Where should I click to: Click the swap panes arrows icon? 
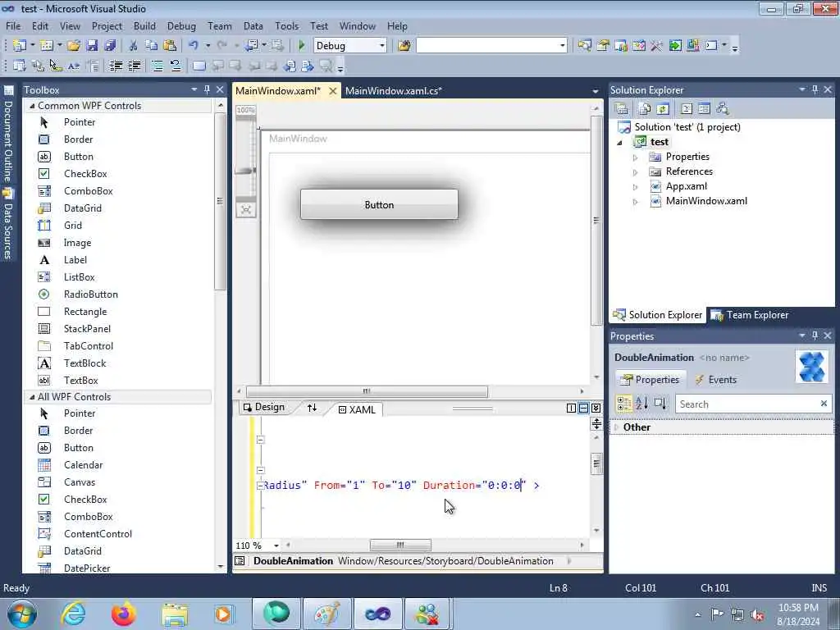click(312, 409)
